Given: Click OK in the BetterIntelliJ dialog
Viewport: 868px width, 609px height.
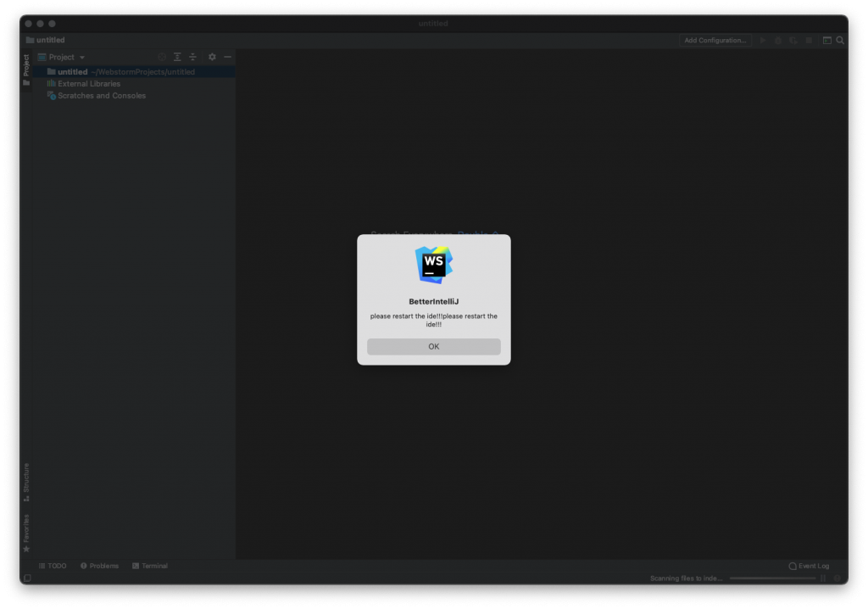Looking at the screenshot, I should click(x=433, y=346).
